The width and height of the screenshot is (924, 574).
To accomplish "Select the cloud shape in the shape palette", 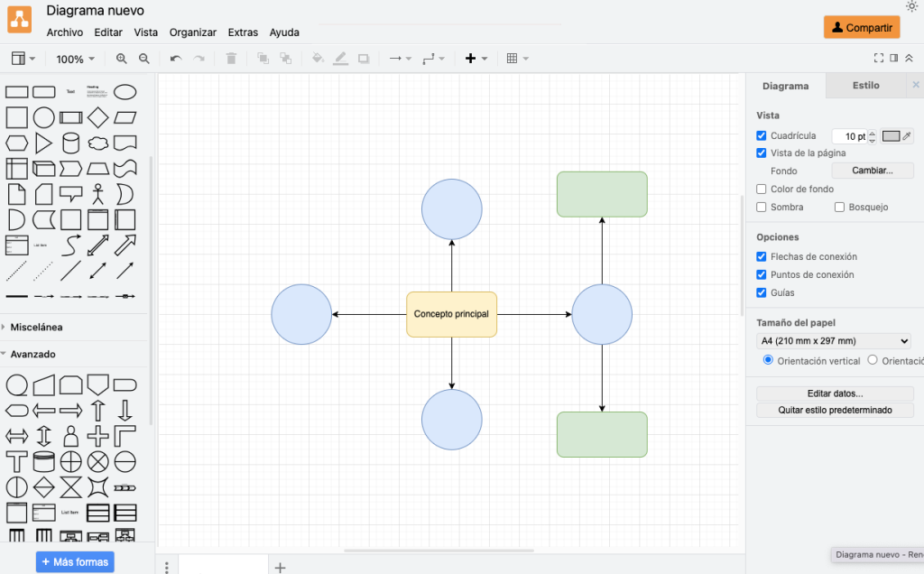I will (98, 143).
